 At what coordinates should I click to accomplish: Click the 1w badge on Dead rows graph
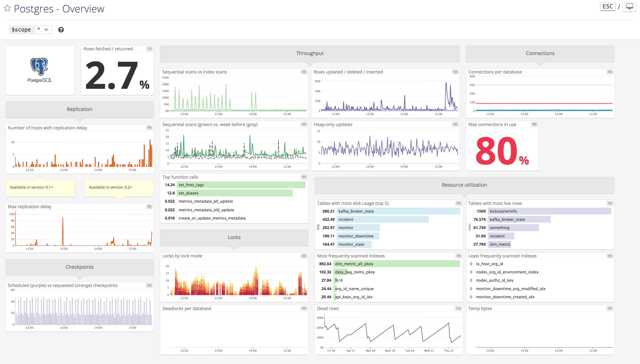click(458, 308)
